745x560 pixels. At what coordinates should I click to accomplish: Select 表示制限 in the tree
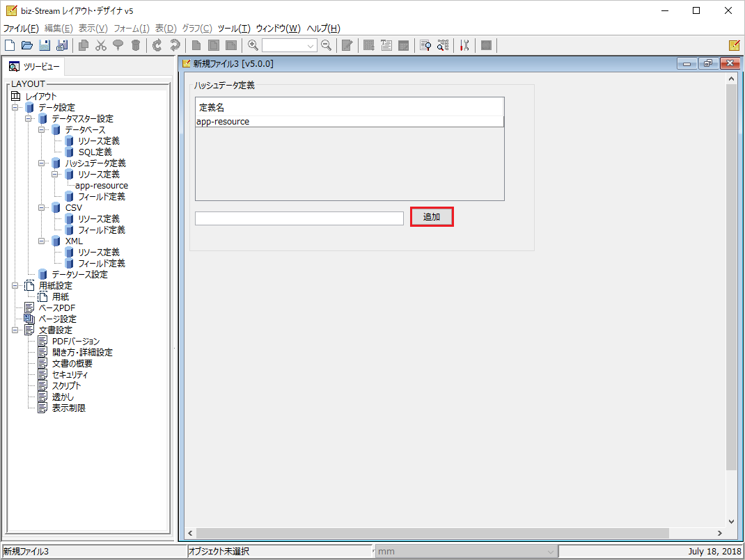tap(68, 408)
